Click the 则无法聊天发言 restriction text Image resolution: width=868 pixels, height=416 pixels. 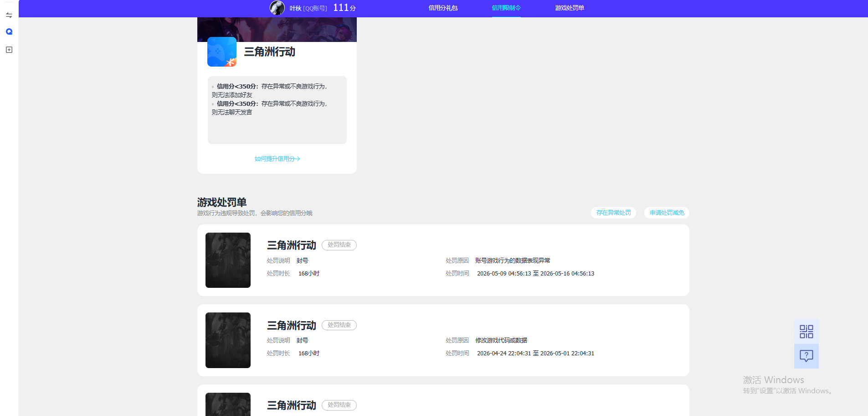click(x=232, y=112)
